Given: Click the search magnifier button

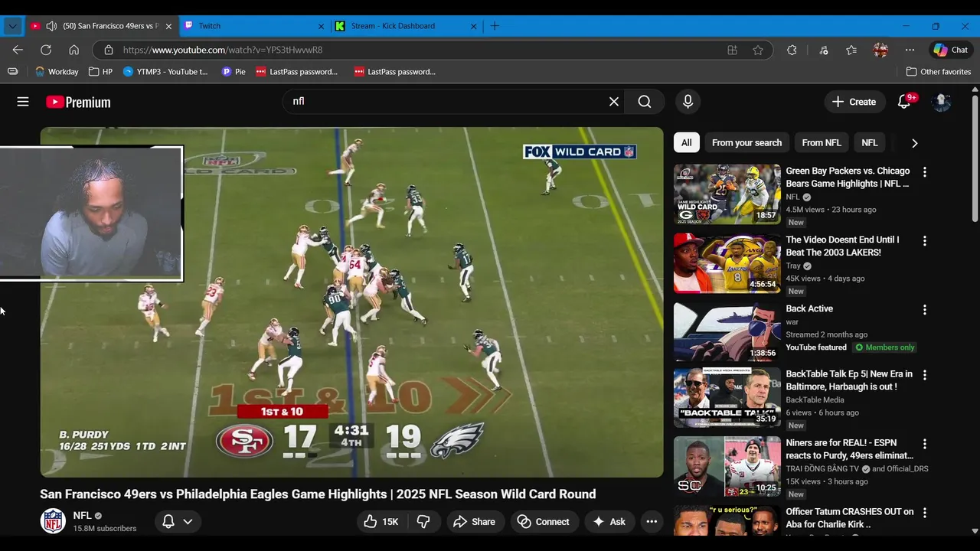Looking at the screenshot, I should click(x=645, y=102).
